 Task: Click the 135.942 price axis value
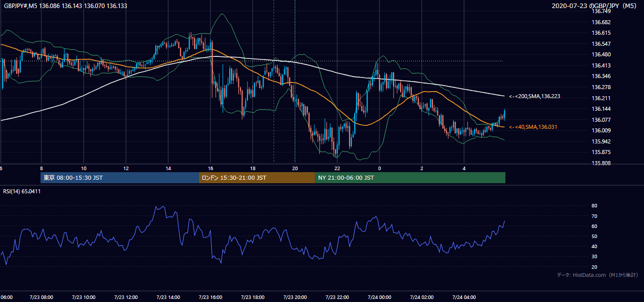click(601, 141)
